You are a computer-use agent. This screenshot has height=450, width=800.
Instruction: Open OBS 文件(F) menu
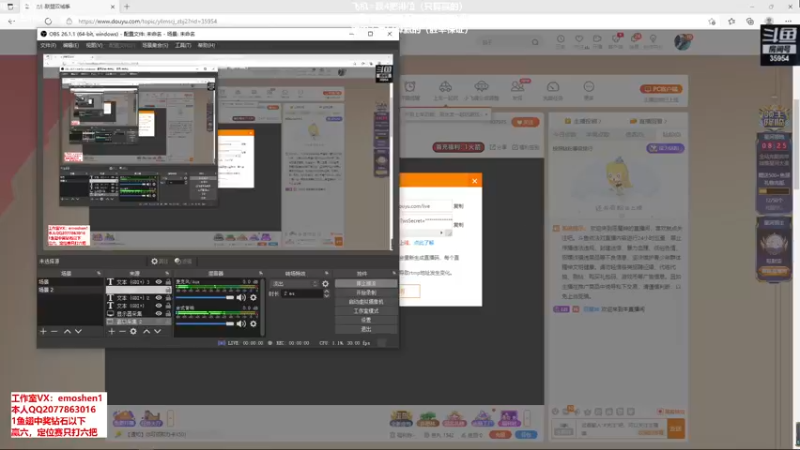(48, 45)
